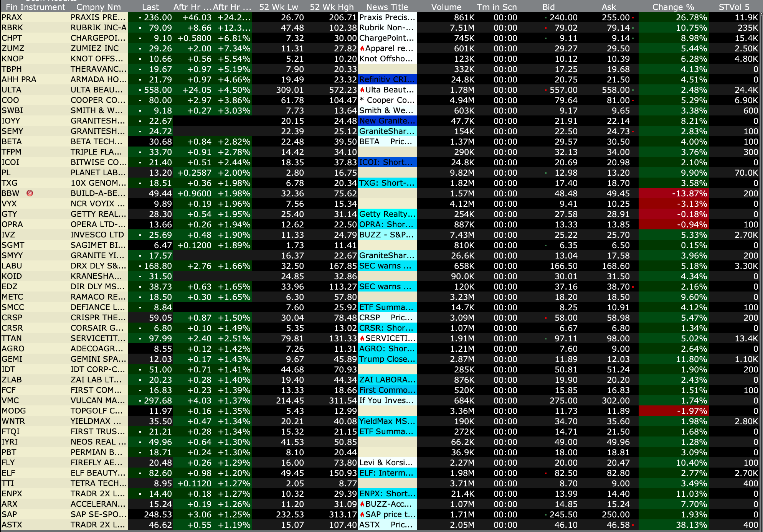This screenshot has width=763, height=532.
Task: Sort by the Volume column header
Action: click(446, 7)
